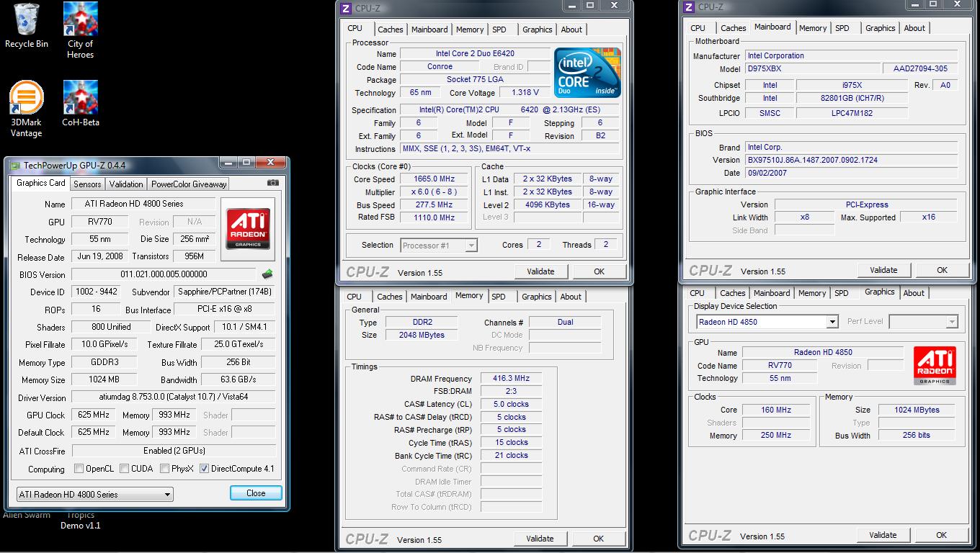980x553 pixels.
Task: Click the Core Speed value 1665.0 MHz
Action: pyautogui.click(x=435, y=179)
